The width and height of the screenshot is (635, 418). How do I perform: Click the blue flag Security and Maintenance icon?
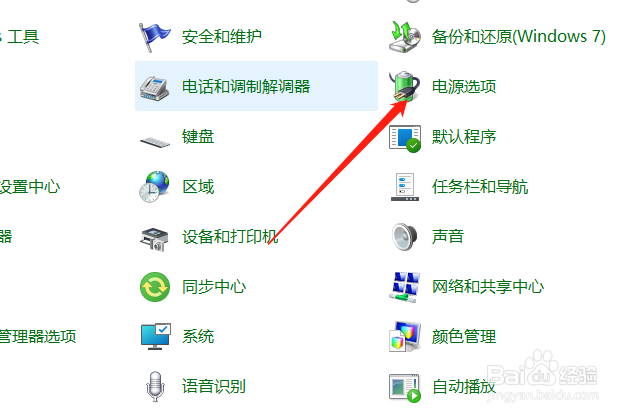click(x=154, y=37)
